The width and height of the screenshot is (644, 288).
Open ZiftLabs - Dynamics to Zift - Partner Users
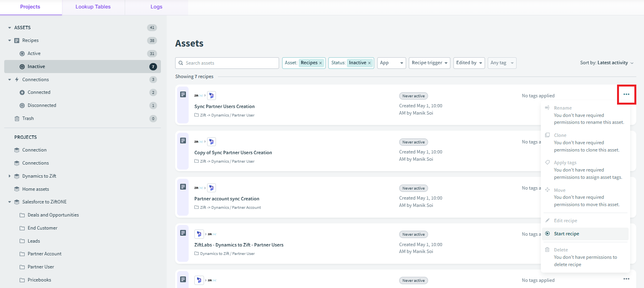[x=239, y=245]
